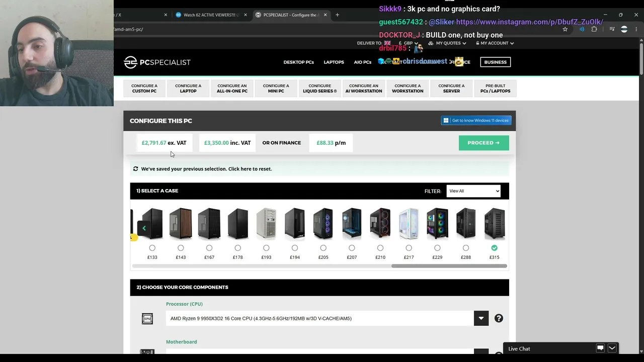
Task: Click the CPU icon beside the Processor row
Action: (147, 318)
